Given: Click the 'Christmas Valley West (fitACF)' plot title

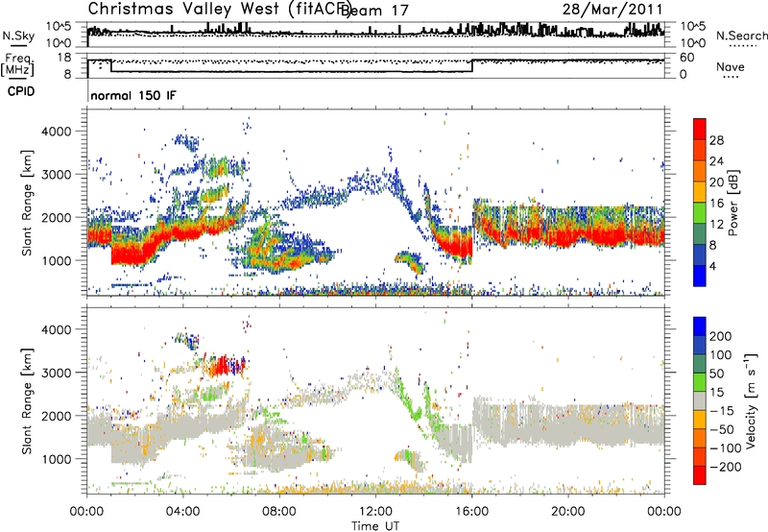Looking at the screenshot, I should 219,9.
